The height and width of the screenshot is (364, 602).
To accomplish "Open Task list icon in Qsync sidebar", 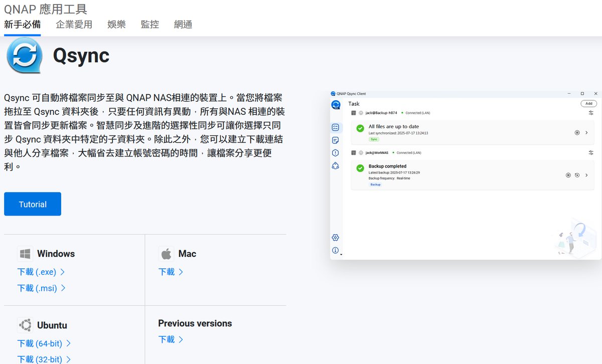I will (336, 128).
